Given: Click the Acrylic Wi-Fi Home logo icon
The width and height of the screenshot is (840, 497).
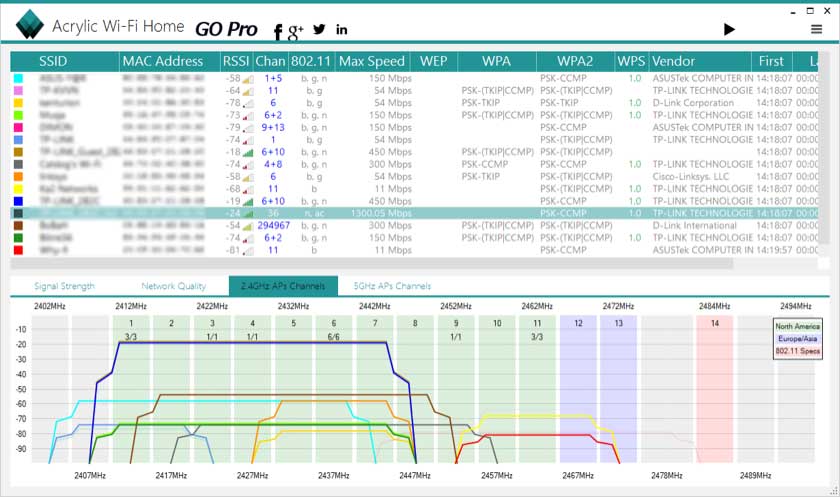Looking at the screenshot, I should coord(29,26).
